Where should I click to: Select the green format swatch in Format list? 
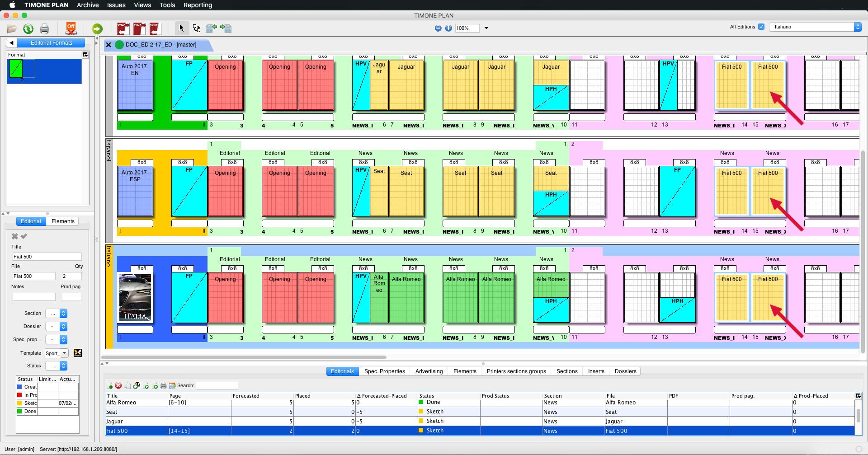pos(16,69)
